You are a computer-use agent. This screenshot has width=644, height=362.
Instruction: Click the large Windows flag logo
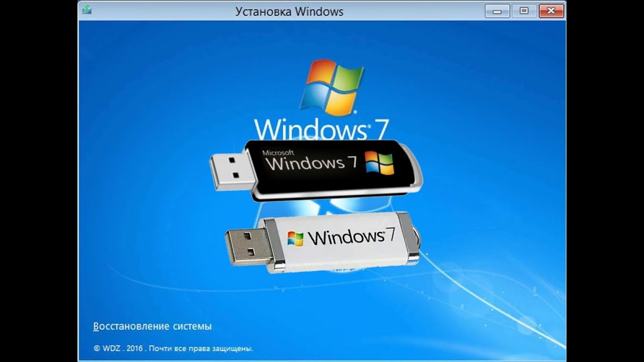click(331, 87)
